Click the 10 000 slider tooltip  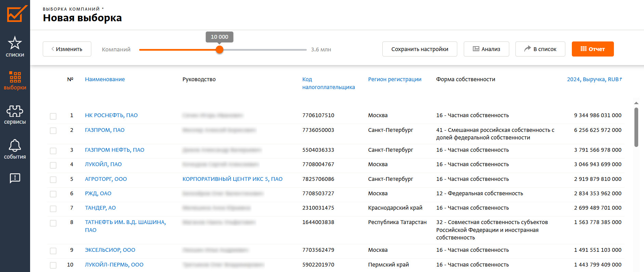(220, 37)
